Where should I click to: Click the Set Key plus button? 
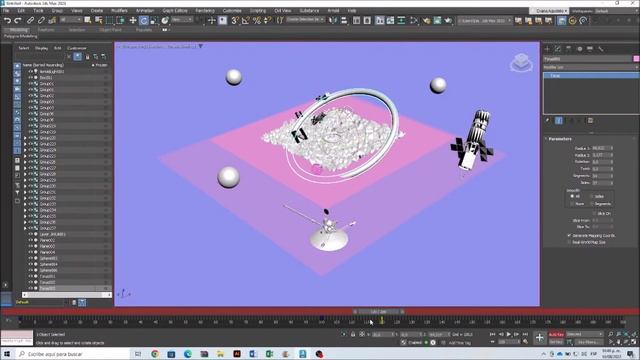540,338
